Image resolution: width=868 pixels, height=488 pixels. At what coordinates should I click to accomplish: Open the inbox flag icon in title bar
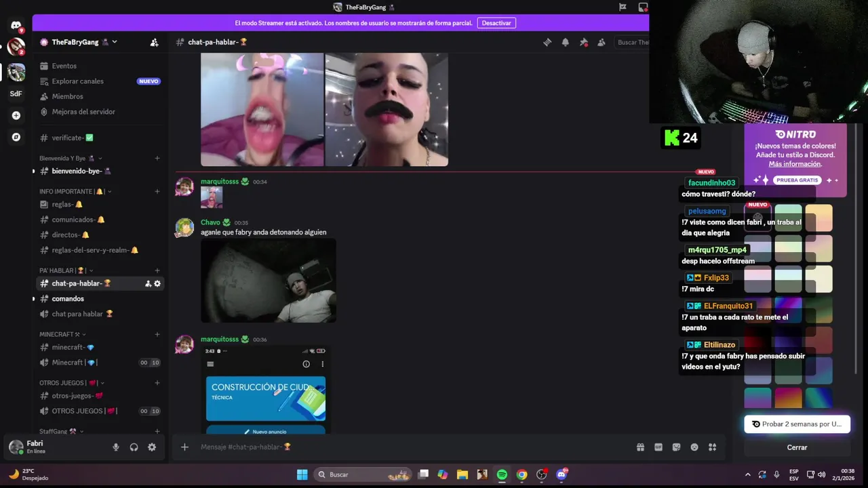pos(623,7)
